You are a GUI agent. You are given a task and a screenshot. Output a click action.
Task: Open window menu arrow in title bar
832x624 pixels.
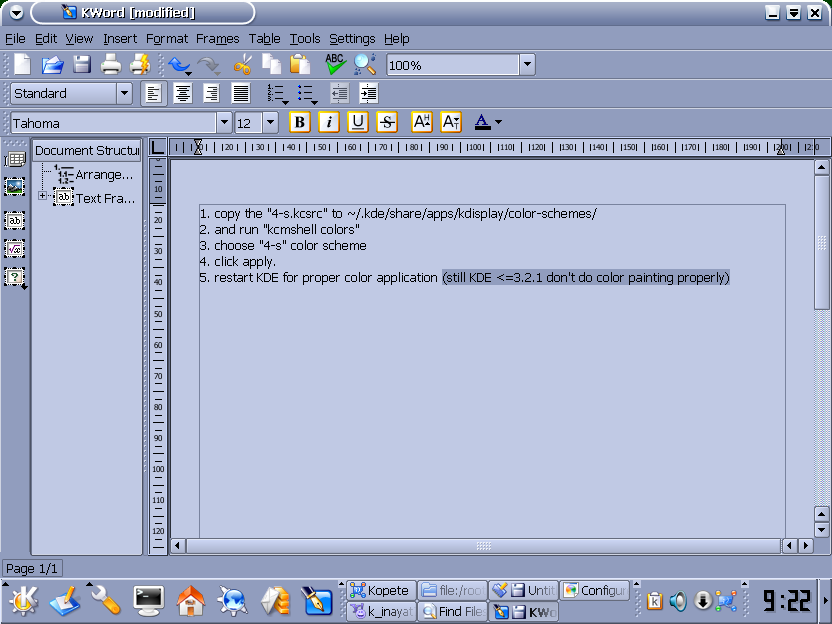pos(16,13)
